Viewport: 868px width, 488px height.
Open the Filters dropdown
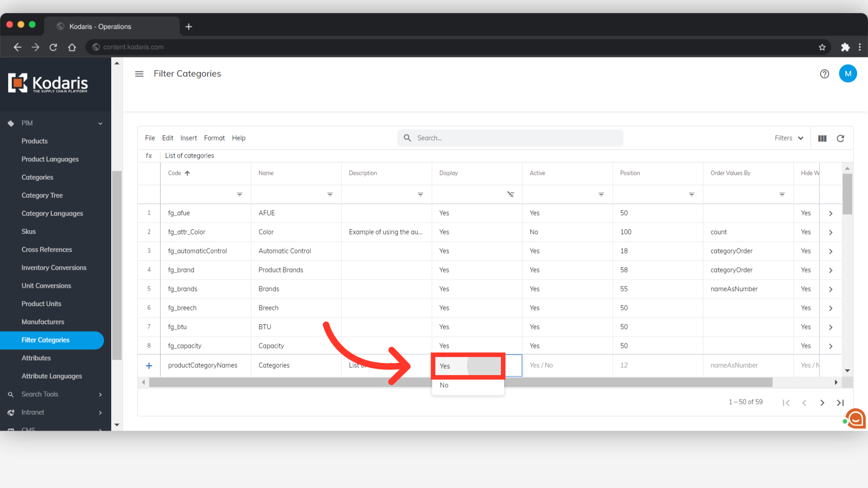click(789, 138)
